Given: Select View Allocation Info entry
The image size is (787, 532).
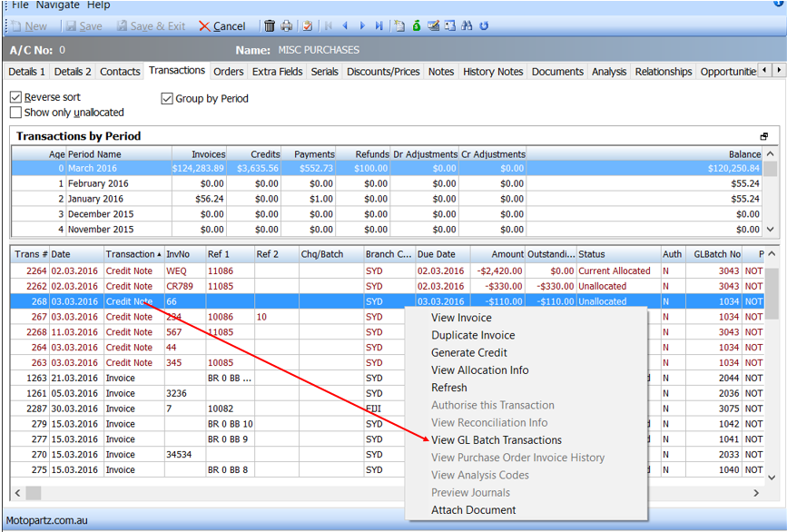Looking at the screenshot, I should (x=480, y=370).
